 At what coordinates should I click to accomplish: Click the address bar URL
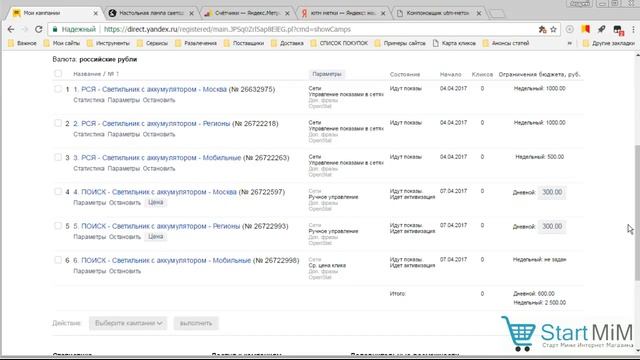click(227, 29)
